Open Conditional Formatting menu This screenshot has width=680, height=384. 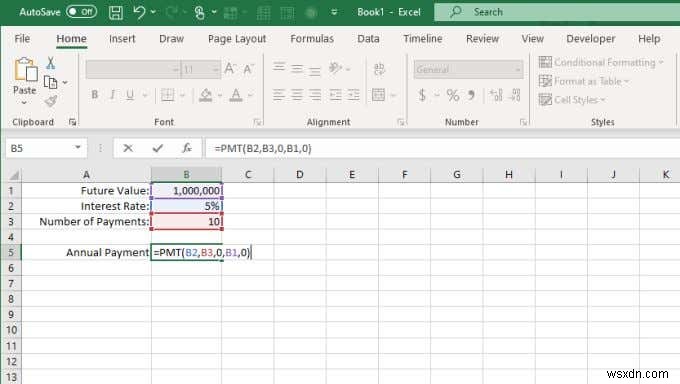pyautogui.click(x=601, y=62)
